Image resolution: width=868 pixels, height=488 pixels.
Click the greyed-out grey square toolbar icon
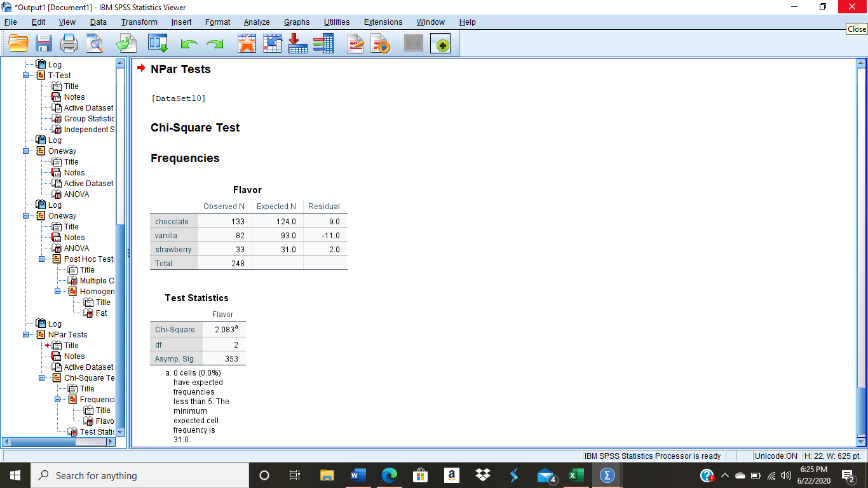(414, 43)
